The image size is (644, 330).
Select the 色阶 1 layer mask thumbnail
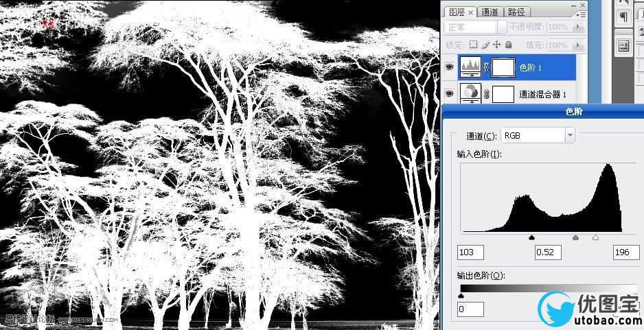click(503, 68)
